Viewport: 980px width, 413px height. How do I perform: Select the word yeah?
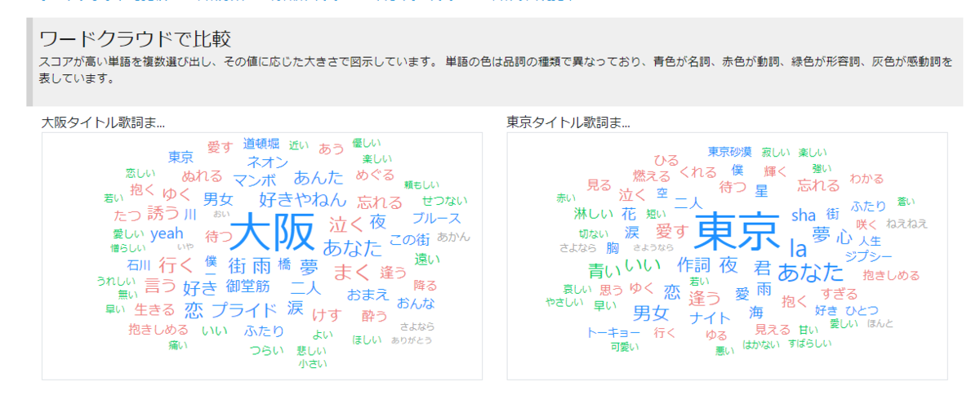[x=167, y=234]
